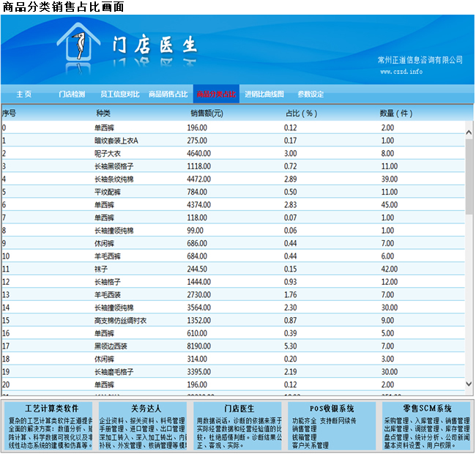The height and width of the screenshot is (454, 476).
Task: Open the 进销比曲线图 tab
Action: click(x=264, y=94)
